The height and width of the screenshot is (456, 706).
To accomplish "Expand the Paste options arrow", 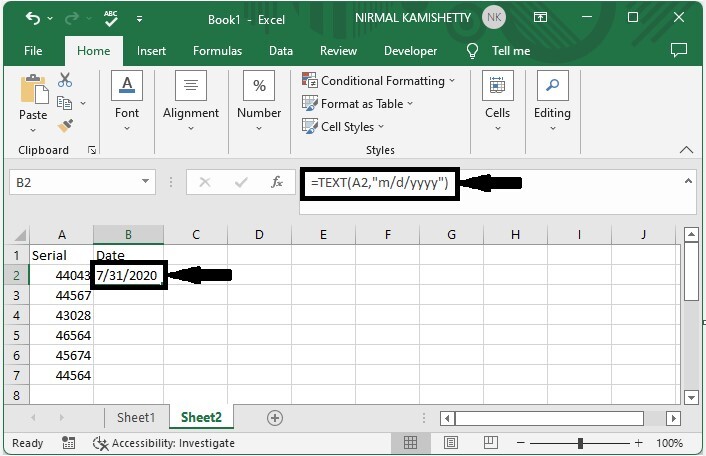I will point(33,131).
